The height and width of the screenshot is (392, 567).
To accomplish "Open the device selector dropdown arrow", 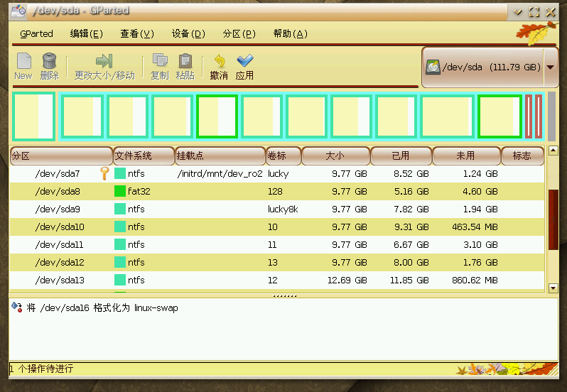I will coord(551,67).
